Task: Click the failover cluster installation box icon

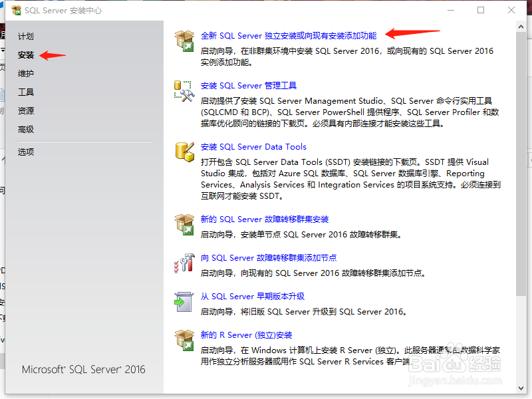Action: (184, 224)
